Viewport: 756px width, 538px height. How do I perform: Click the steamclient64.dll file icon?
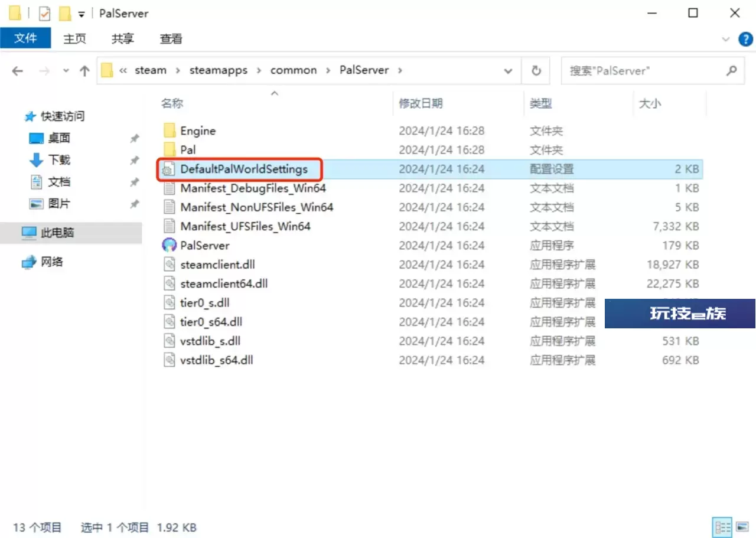click(170, 283)
